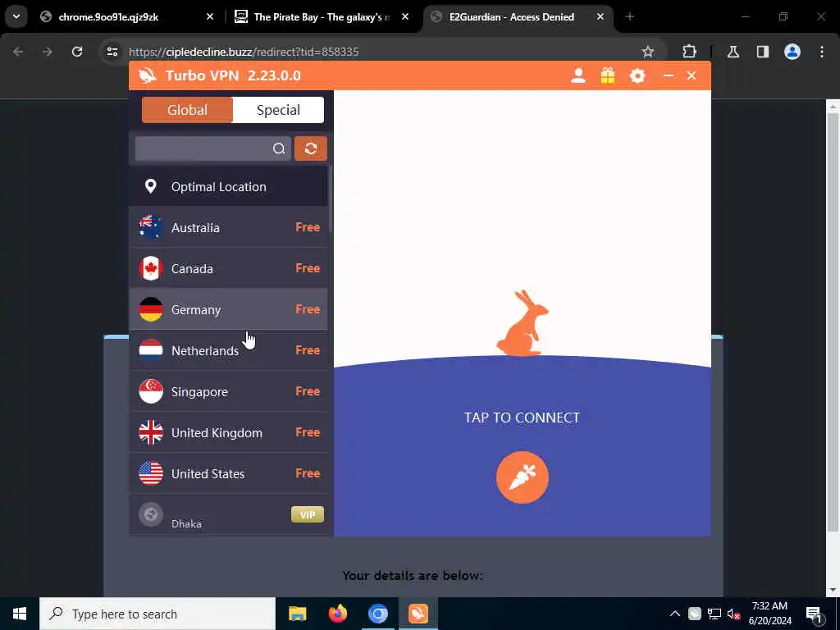The width and height of the screenshot is (840, 630).
Task: Open a new Chrome tab
Action: tap(629, 16)
